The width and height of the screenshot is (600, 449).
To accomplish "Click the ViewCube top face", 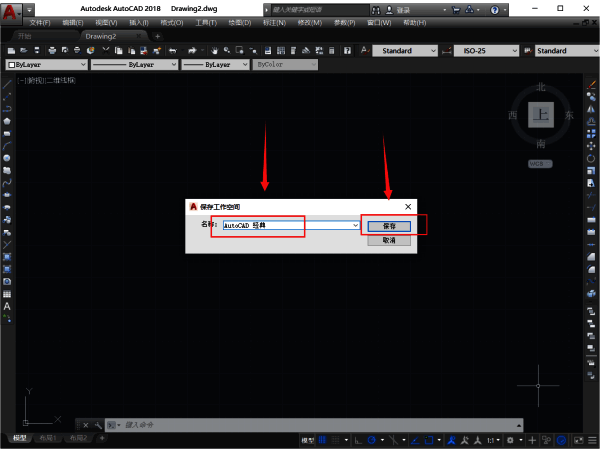I will pyautogui.click(x=541, y=115).
